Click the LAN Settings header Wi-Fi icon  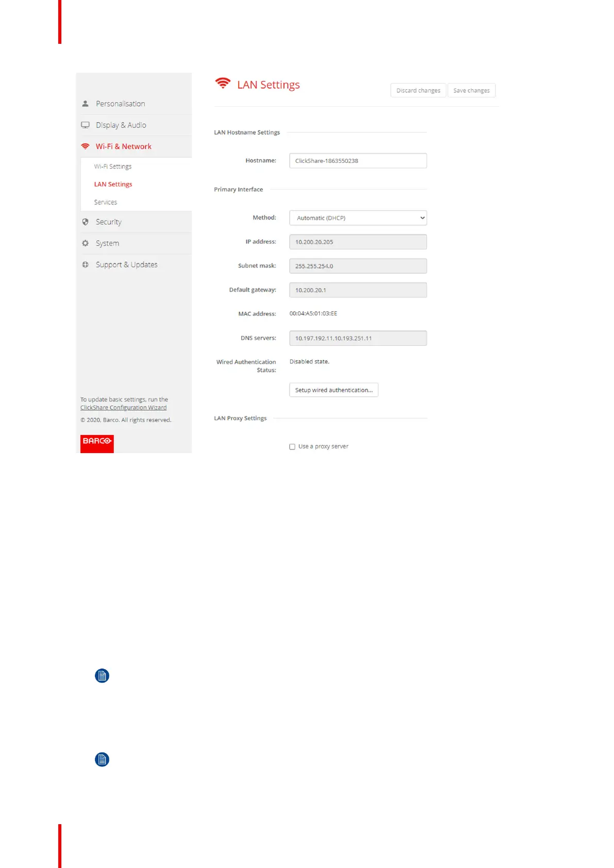(223, 83)
